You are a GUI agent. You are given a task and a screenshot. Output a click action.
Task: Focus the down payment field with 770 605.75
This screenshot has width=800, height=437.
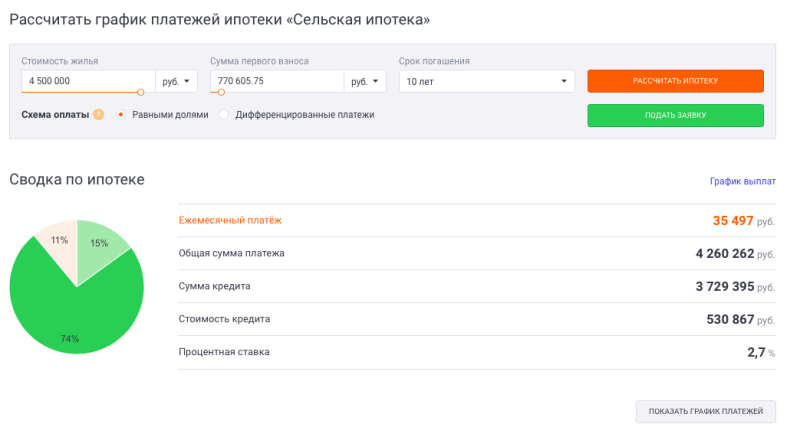pyautogui.click(x=276, y=81)
